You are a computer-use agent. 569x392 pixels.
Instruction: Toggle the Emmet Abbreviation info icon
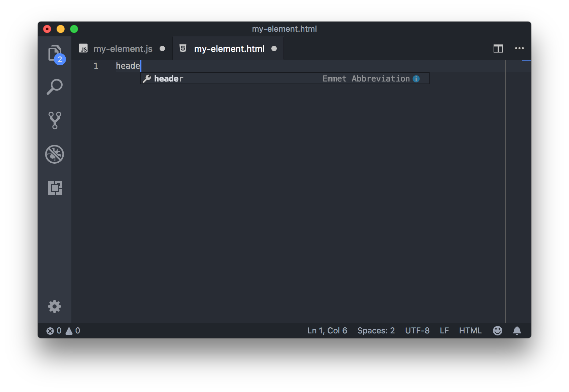[416, 78]
